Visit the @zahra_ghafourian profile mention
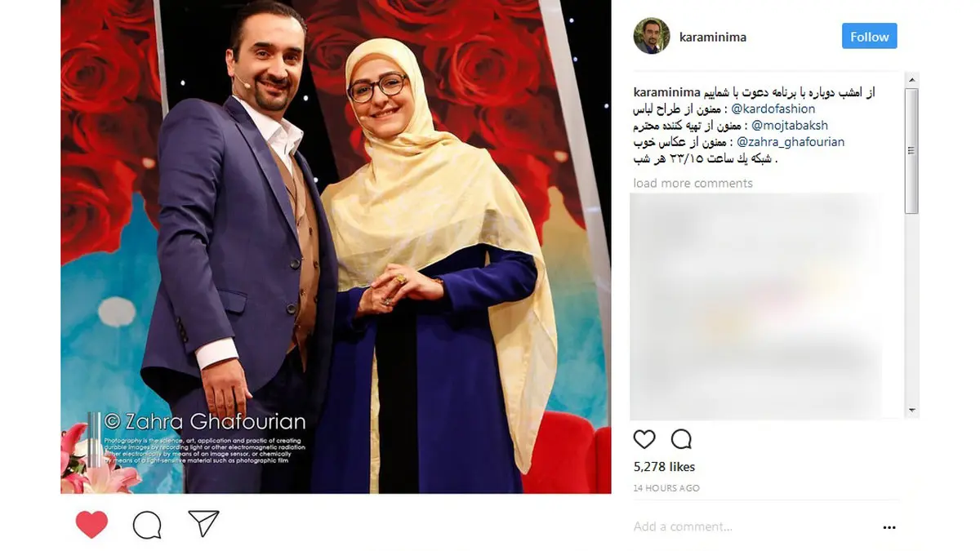980x551 pixels. point(791,141)
